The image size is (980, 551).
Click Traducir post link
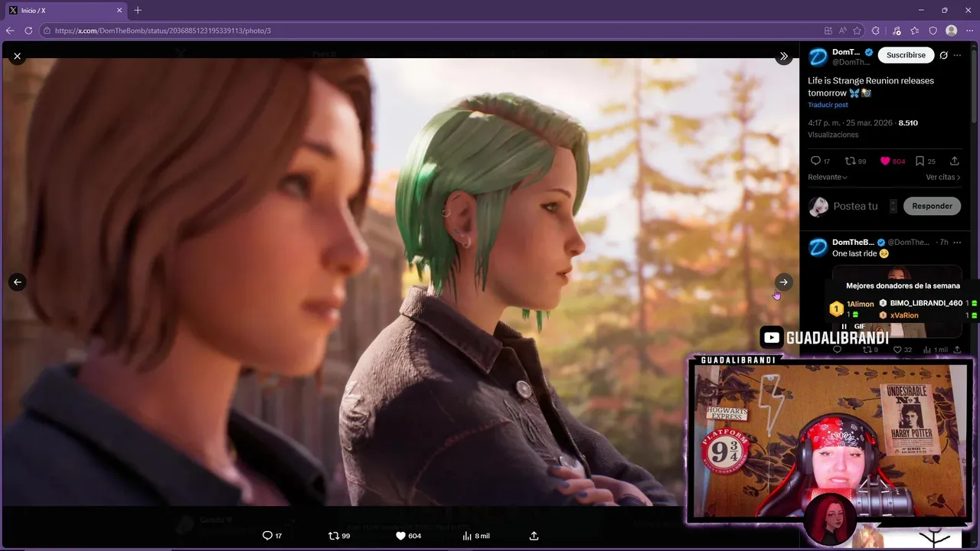(828, 105)
